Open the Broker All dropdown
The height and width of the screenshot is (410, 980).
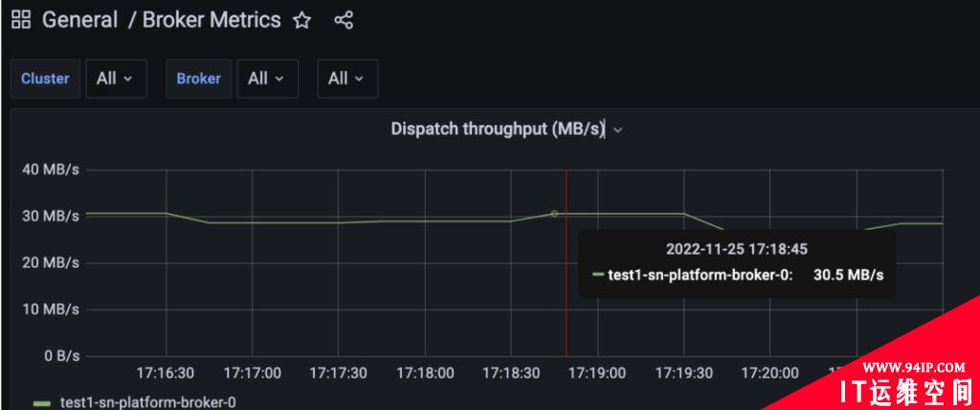tap(268, 79)
